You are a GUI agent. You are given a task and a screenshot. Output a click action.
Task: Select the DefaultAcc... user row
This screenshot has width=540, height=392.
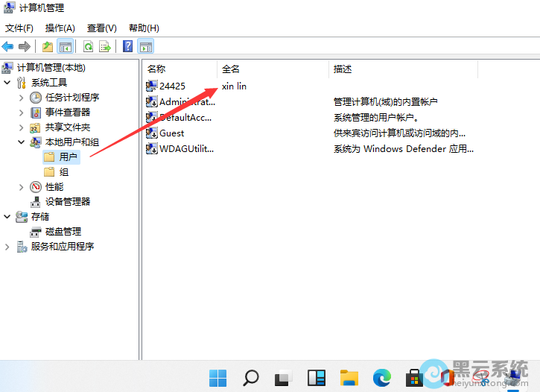185,118
